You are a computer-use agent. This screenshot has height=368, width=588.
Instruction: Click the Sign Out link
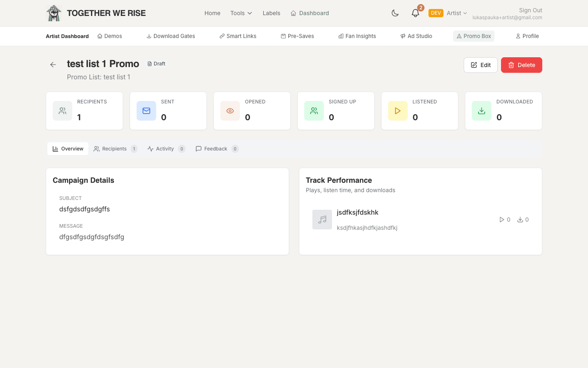click(530, 10)
